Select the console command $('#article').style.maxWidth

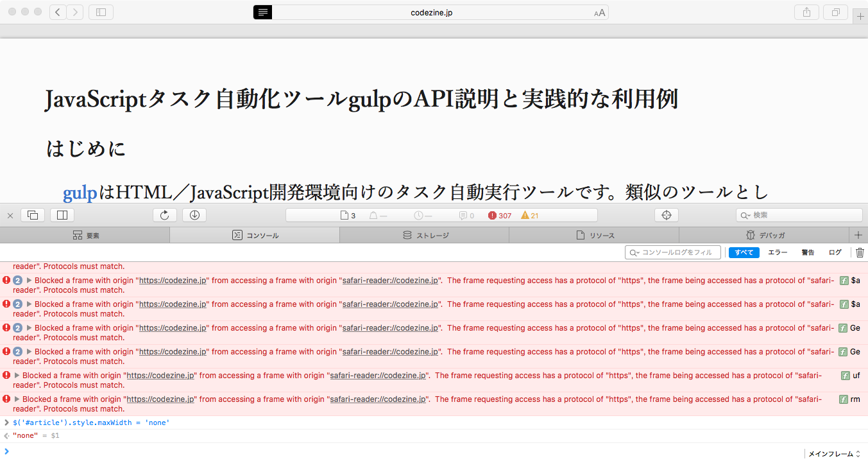[x=91, y=422]
